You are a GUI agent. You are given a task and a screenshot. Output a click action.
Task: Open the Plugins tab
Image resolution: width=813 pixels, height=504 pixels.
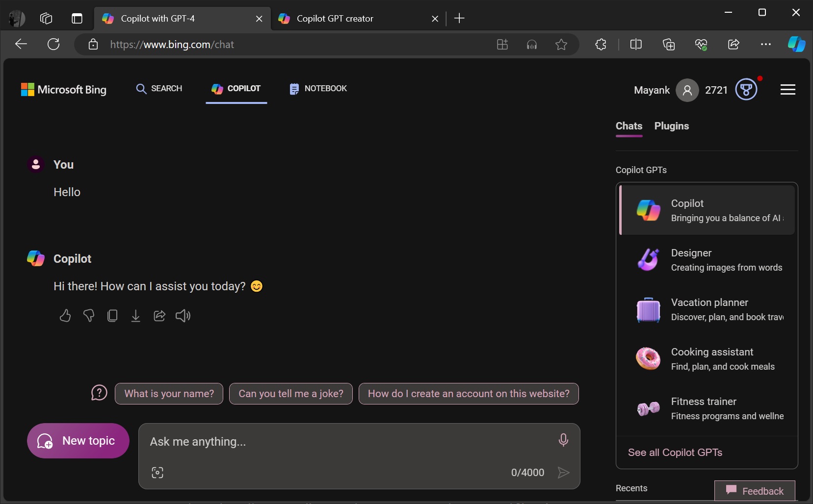[x=672, y=126]
